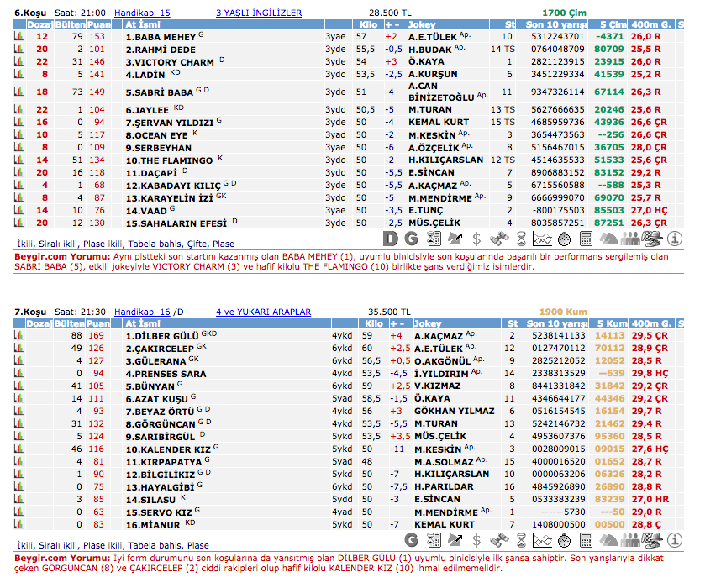The image size is (721, 588).
Task: Open the 3 YAŞLI İNGİLİZLER link
Action: (x=258, y=13)
